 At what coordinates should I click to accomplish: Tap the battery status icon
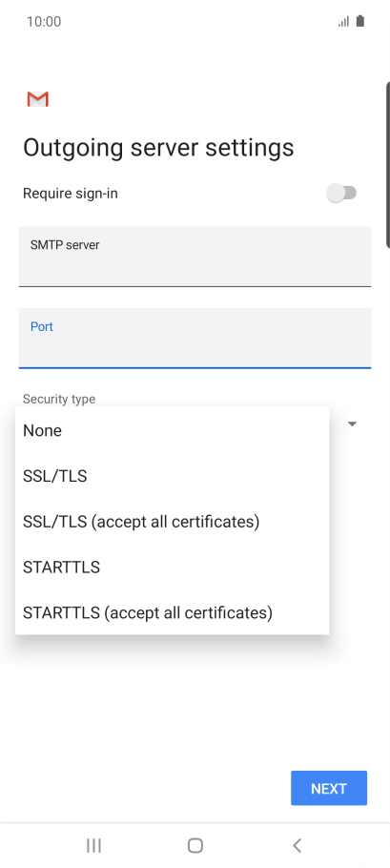click(360, 22)
